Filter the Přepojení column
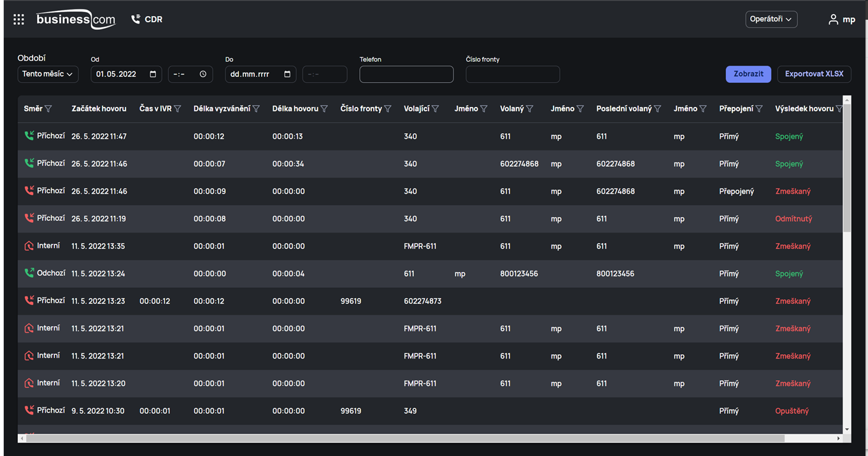The image size is (868, 456). pos(759,109)
